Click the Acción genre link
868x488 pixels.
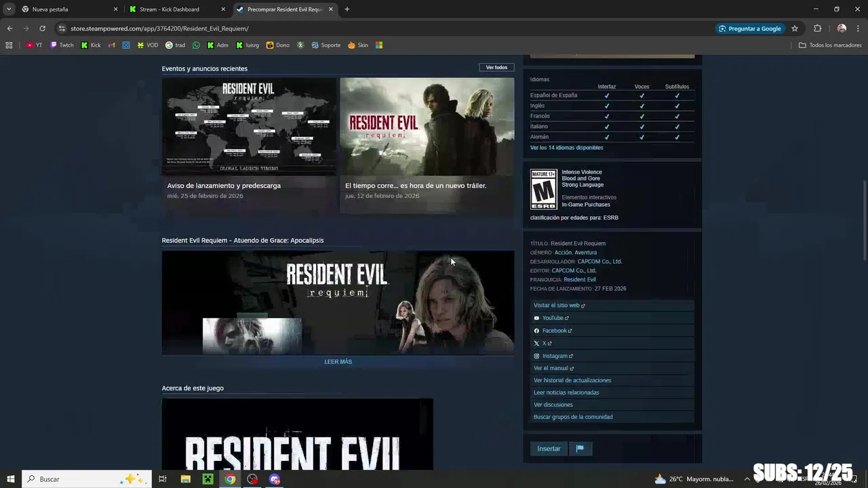tap(563, 252)
